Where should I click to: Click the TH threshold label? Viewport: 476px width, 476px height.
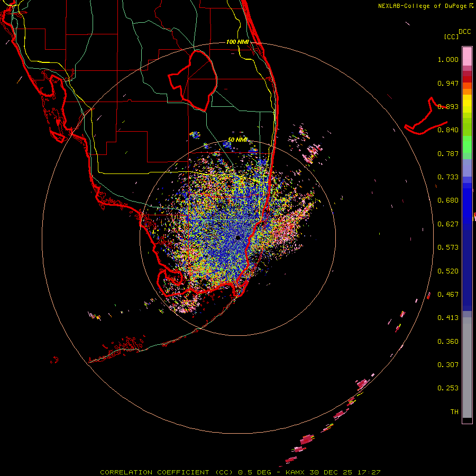454,411
